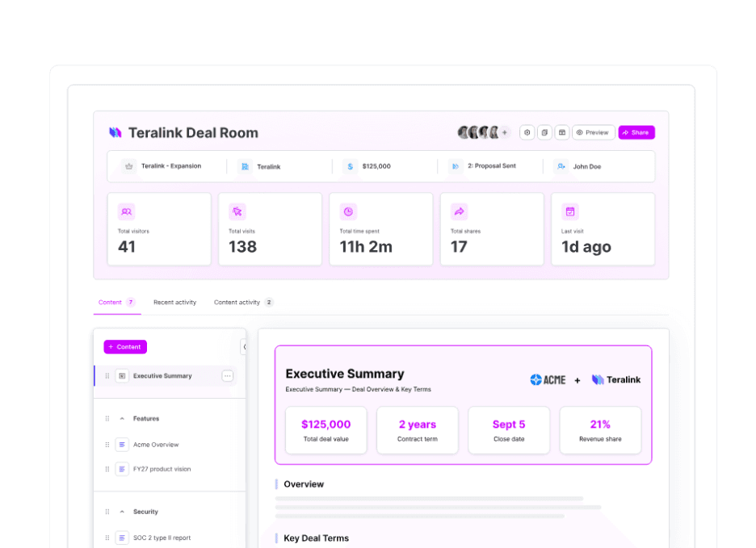Click the Executive Summary document heading
Viewport: 756px width, 548px height.
pos(345,374)
